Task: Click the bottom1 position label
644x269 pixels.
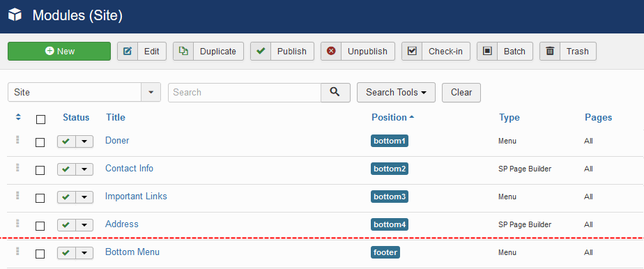Action: coord(390,141)
